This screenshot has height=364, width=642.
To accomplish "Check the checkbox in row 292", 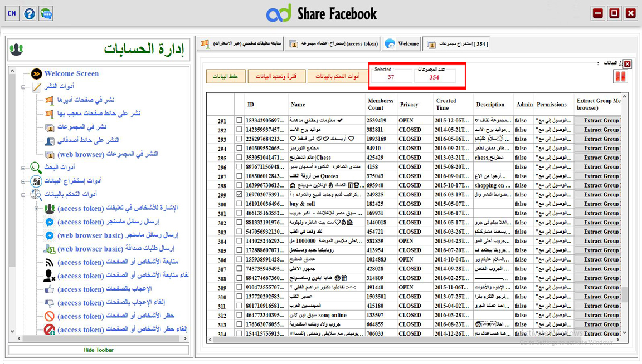I will click(x=239, y=130).
